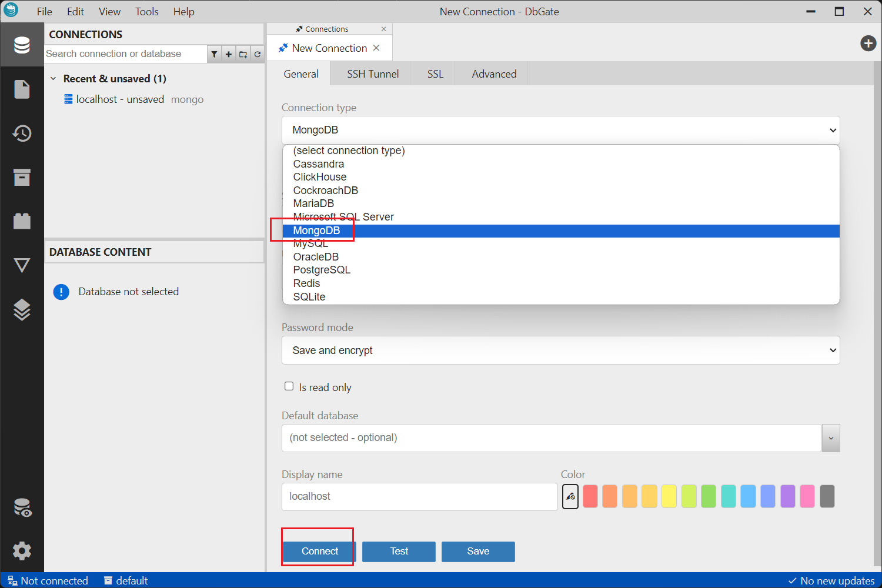Pick the red color swatch
The width and height of the screenshot is (882, 588).
click(590, 496)
